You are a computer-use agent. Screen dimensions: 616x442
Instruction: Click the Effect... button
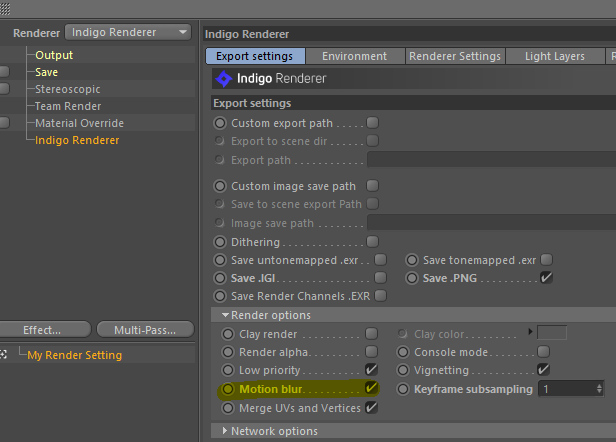click(45, 330)
